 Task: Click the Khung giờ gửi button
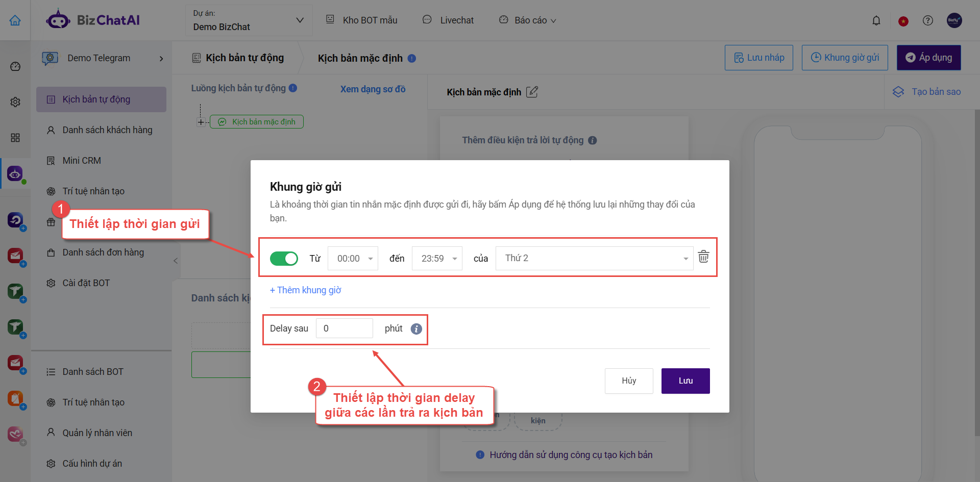click(845, 58)
